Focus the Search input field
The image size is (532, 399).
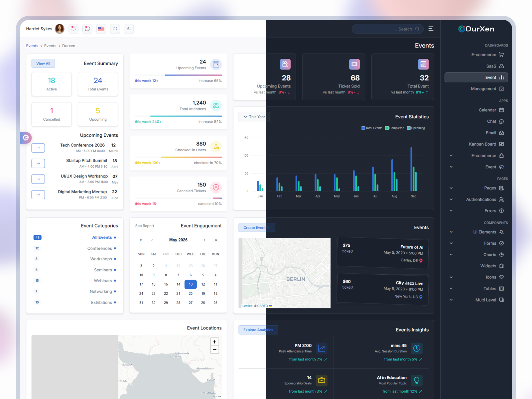pyautogui.click(x=388, y=29)
